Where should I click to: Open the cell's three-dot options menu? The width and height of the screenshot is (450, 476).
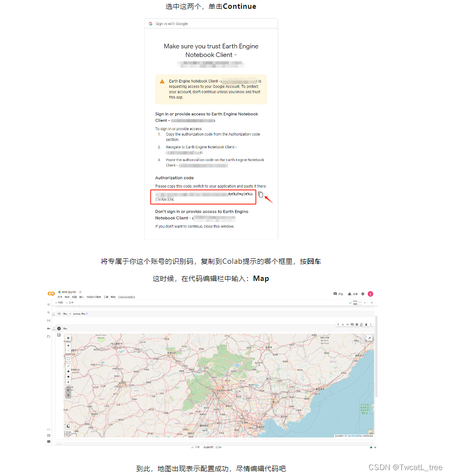(371, 325)
